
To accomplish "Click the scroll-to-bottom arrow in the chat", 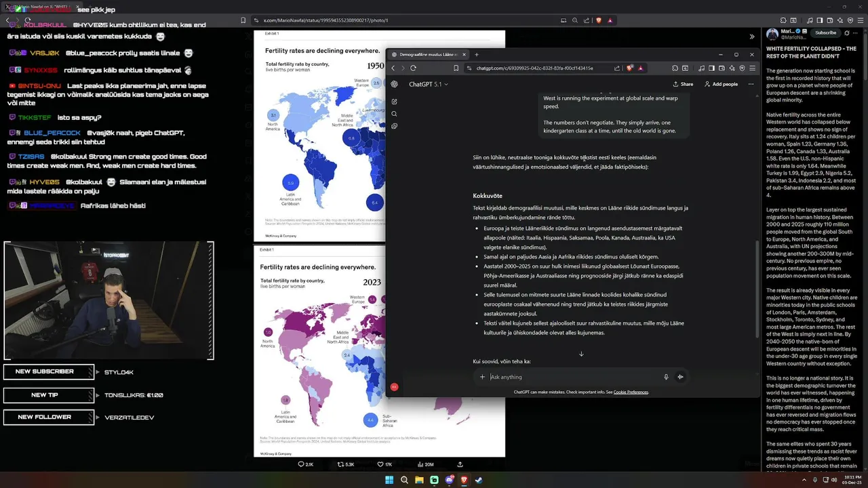I will point(581,354).
